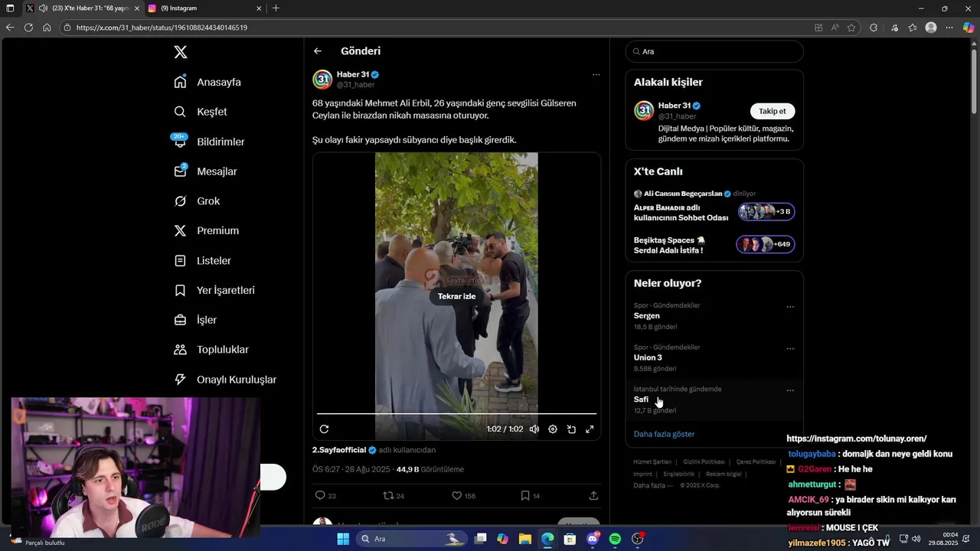The width and height of the screenshot is (980, 551).
Task: Share the post via share icon
Action: 593,496
